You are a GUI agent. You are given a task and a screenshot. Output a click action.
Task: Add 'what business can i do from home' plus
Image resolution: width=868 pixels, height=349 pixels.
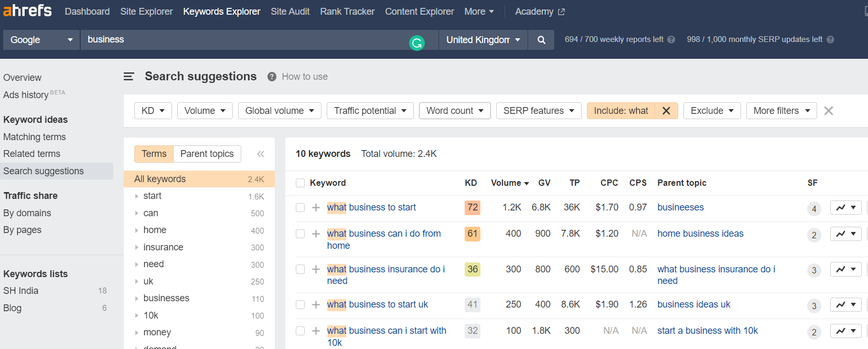[x=316, y=234]
